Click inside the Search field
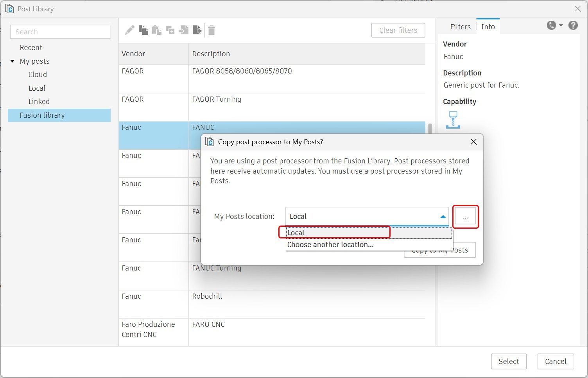Viewport: 588px width, 378px height. pos(60,32)
